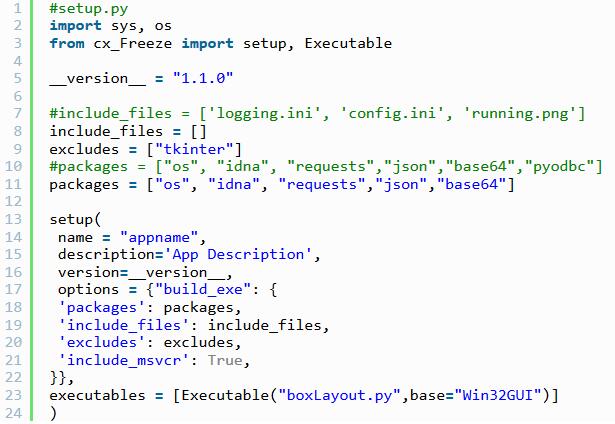Viewport: 615px width, 424px height.
Task: Click 'config.ini' in the commented line
Action: (x=392, y=114)
